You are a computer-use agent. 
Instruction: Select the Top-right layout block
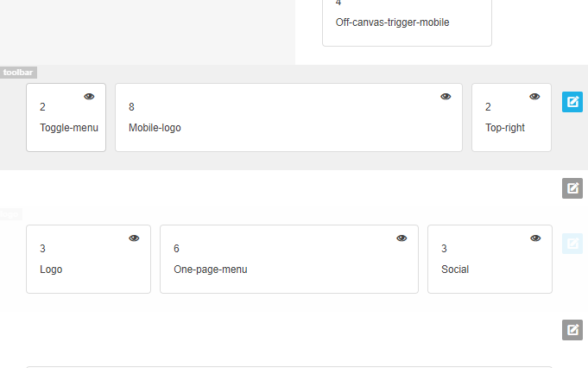[x=511, y=117]
